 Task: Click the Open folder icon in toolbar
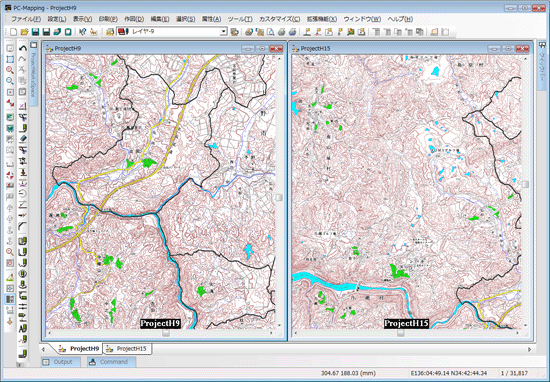point(24,32)
